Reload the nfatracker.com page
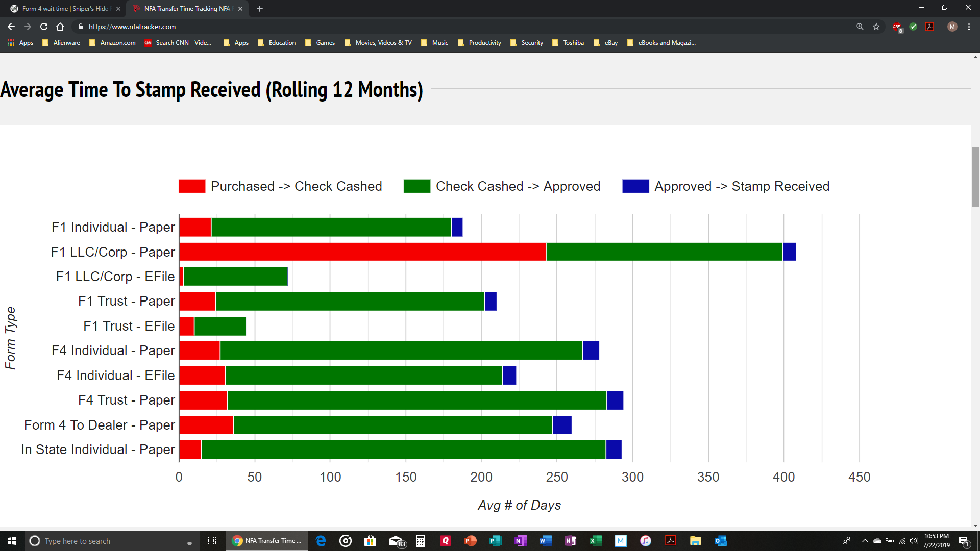The image size is (980, 551). 44,27
